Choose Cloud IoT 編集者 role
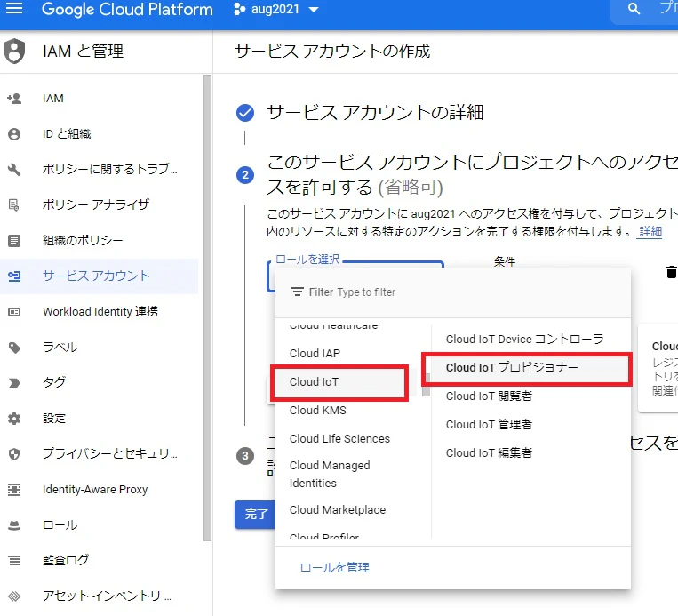 (x=489, y=453)
